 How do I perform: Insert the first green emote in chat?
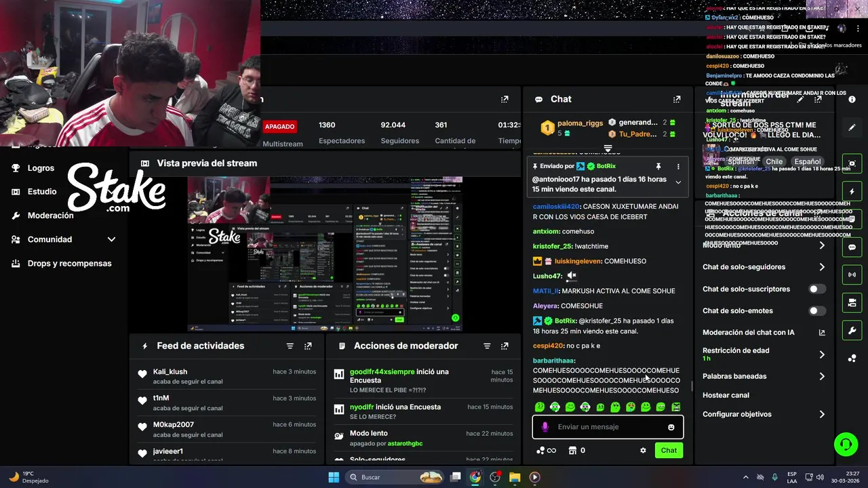coord(540,407)
